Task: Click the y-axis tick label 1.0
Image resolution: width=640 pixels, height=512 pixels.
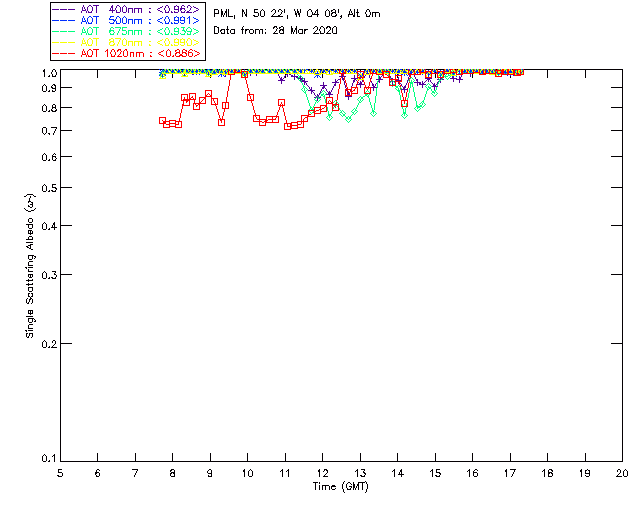Action: click(x=49, y=73)
